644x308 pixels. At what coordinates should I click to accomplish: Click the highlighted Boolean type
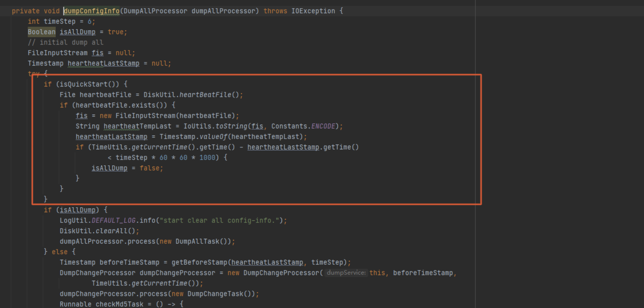click(42, 32)
